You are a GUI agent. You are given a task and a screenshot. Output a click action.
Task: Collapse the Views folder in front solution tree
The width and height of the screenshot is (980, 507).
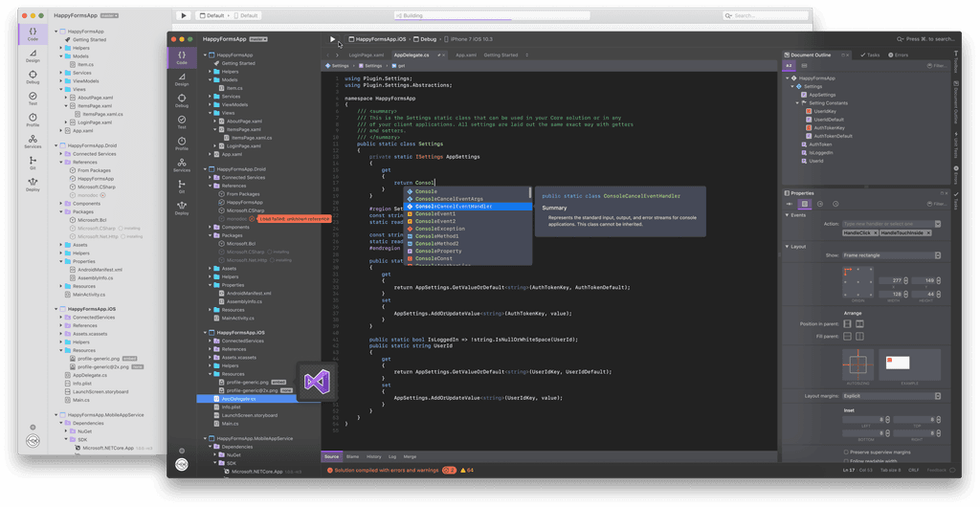[210, 113]
